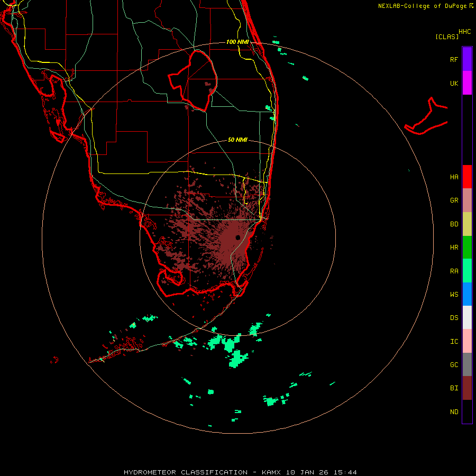
Task: Click the black radar site dot
Action: (x=237, y=237)
